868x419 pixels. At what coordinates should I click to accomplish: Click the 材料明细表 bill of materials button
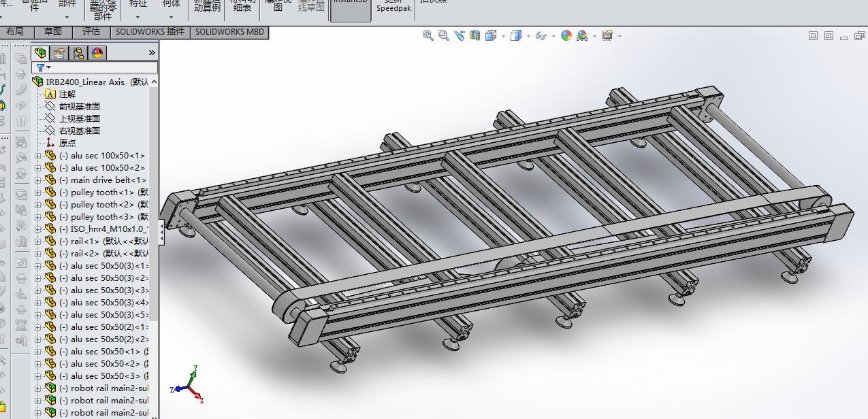point(242,6)
